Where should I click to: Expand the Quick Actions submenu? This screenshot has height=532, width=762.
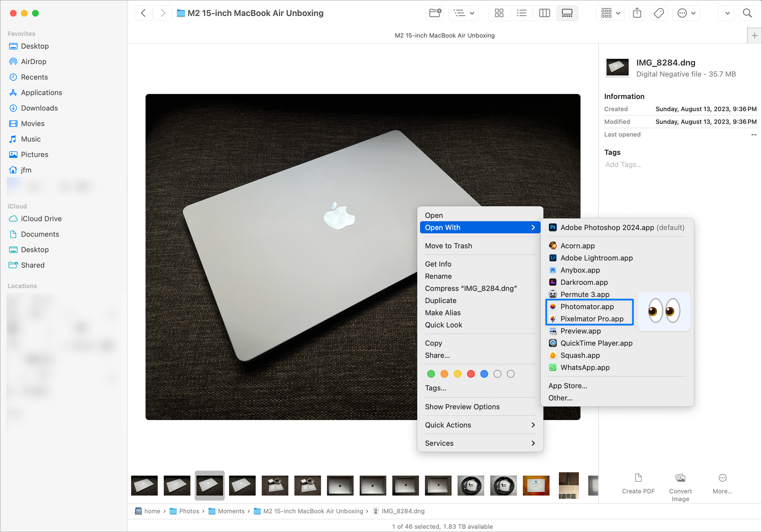(448, 425)
